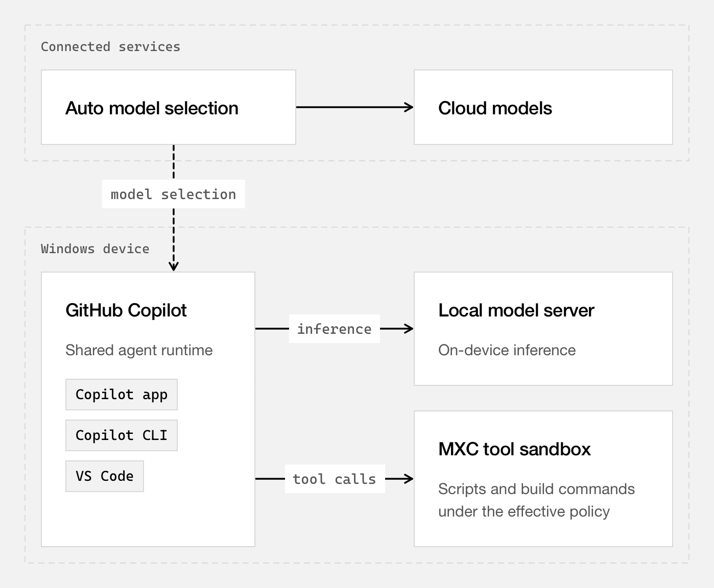Click the 'GitHub Copilot' heading
This screenshot has width=714, height=588.
point(126,310)
